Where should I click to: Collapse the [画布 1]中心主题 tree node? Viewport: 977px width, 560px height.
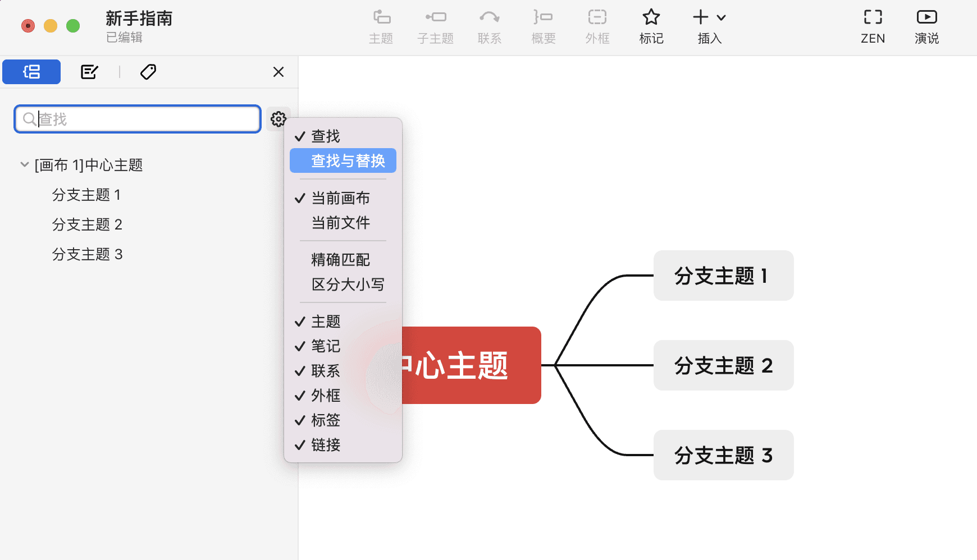pyautogui.click(x=24, y=164)
